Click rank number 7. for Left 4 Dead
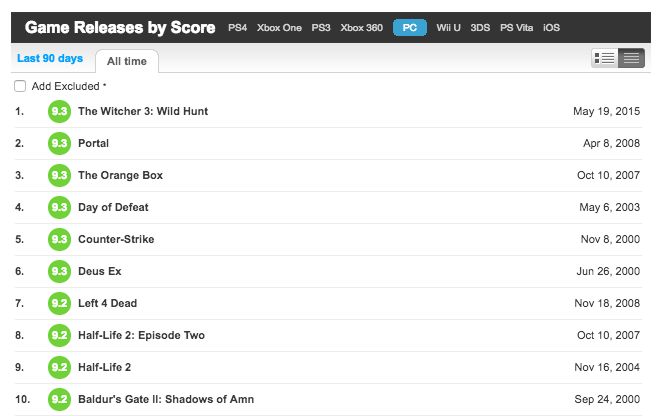Image resolution: width=663 pixels, height=416 pixels. [19, 303]
